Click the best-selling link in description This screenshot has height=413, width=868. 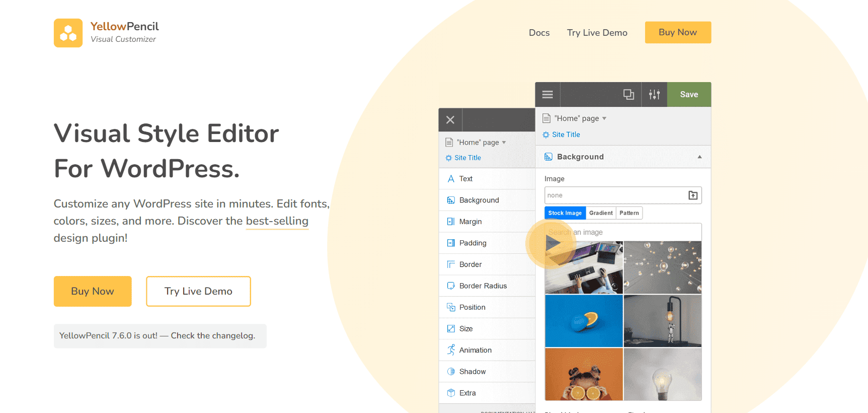[277, 221]
